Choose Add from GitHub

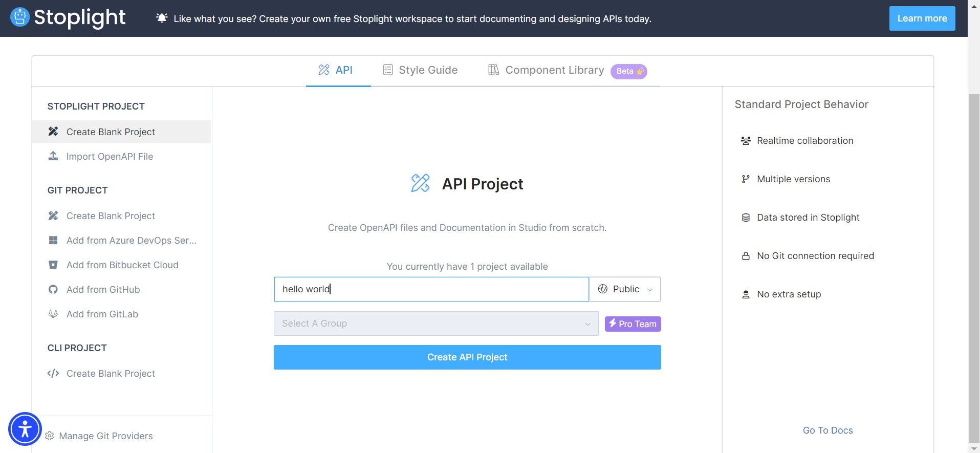tap(121, 289)
